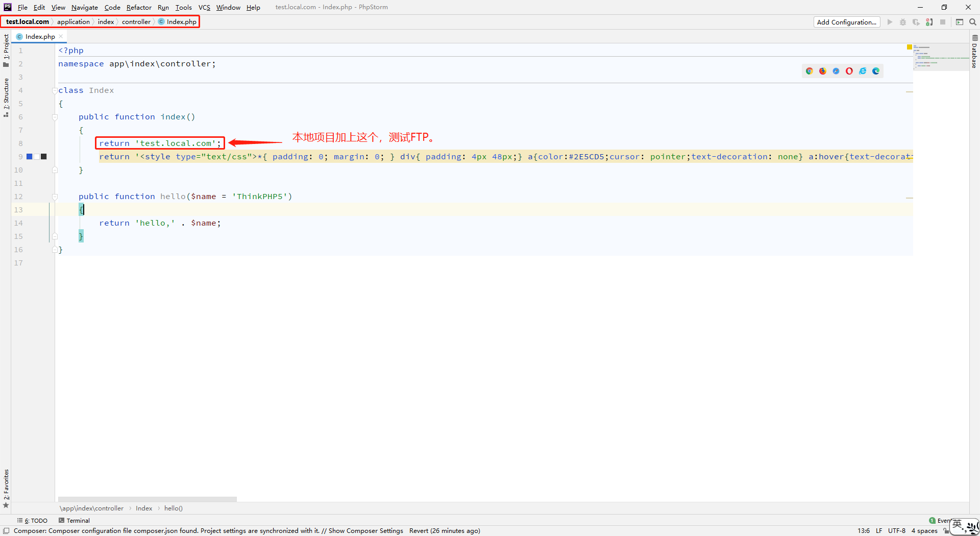The width and height of the screenshot is (980, 536).
Task: Open the Window menu
Action: (x=228, y=7)
